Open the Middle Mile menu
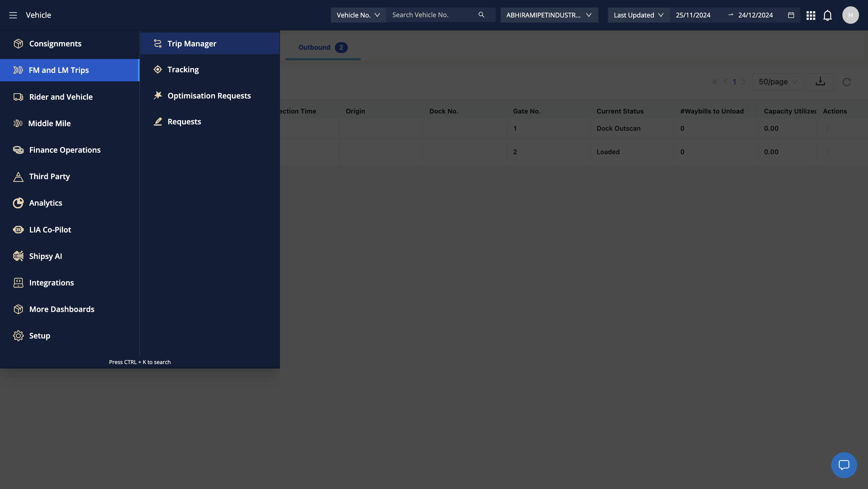868x489 pixels. pos(70,123)
